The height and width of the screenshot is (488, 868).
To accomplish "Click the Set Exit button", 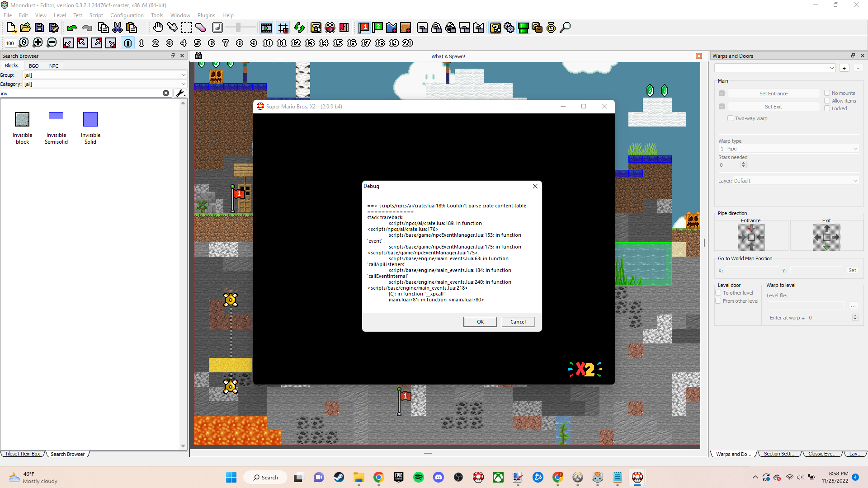I will pyautogui.click(x=774, y=107).
